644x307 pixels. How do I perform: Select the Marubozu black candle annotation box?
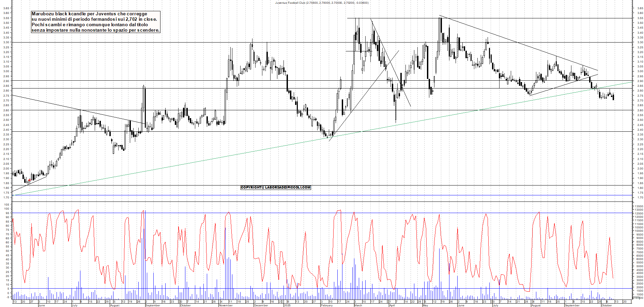95,22
